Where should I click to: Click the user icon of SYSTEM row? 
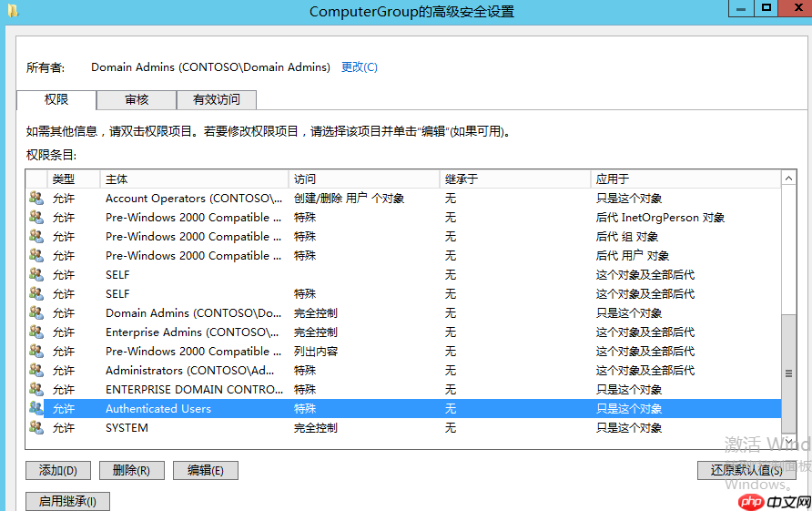pos(36,427)
